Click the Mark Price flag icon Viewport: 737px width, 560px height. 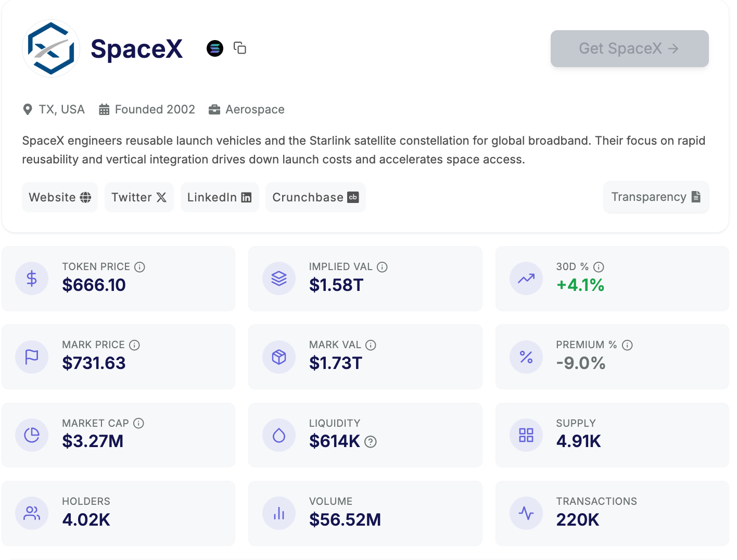32,357
